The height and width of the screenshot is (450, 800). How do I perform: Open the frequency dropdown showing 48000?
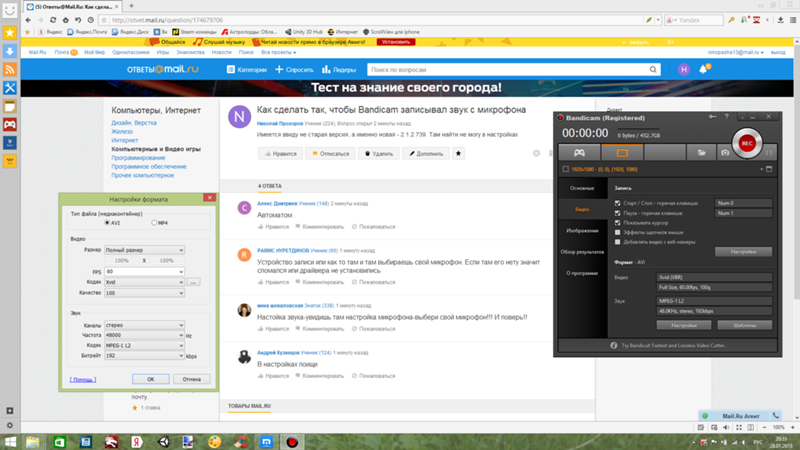click(144, 335)
